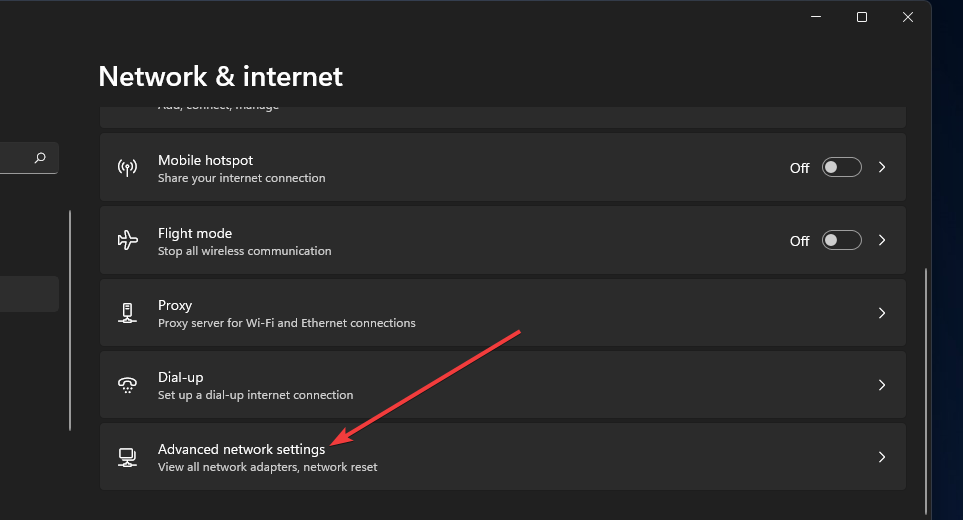Expand Mobile hotspot with its chevron

[x=882, y=168]
